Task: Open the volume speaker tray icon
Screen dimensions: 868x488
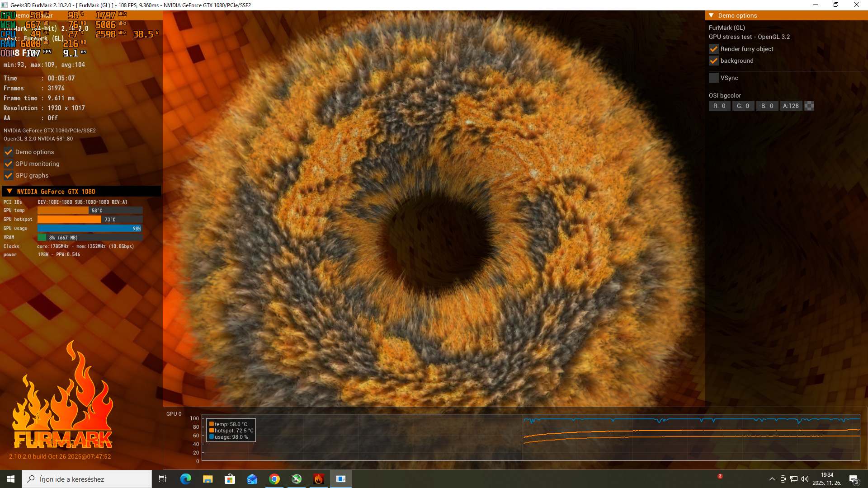Action: [x=805, y=479]
